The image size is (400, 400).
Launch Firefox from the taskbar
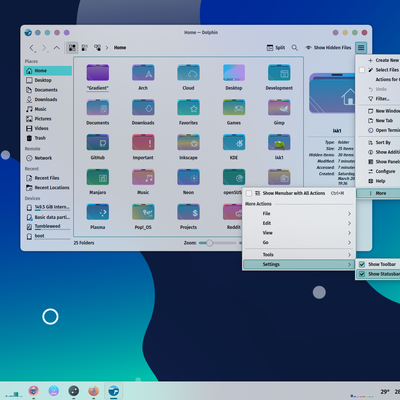coord(94,390)
